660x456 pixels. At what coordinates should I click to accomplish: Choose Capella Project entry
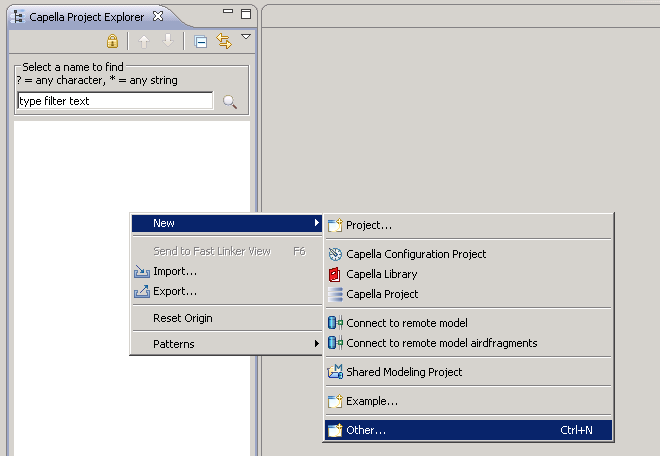468,294
